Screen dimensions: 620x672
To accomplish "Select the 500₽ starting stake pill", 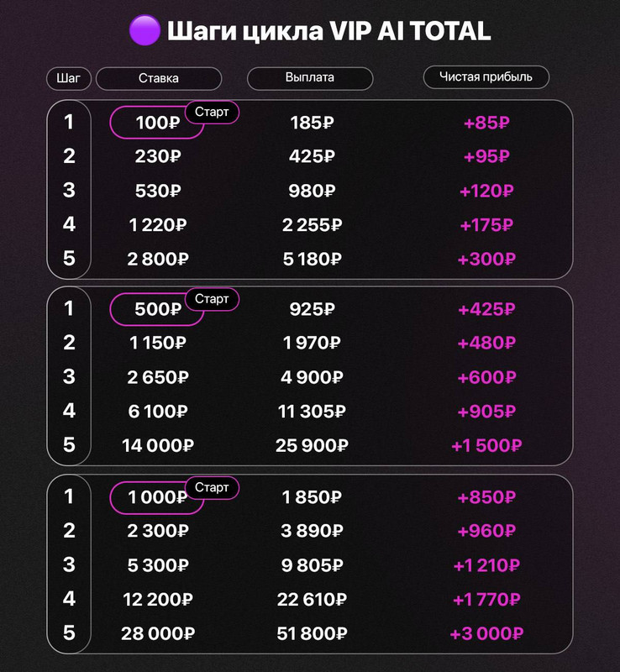I will pos(156,309).
